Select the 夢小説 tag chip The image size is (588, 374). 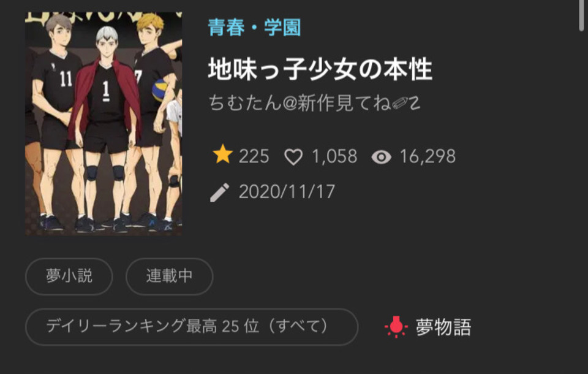tap(69, 277)
